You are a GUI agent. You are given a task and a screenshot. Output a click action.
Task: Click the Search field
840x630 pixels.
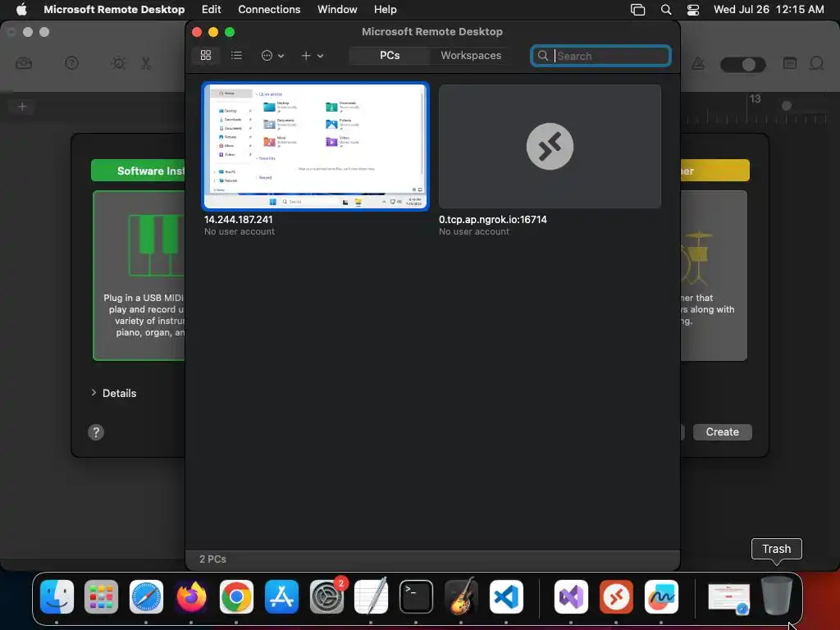pos(600,56)
